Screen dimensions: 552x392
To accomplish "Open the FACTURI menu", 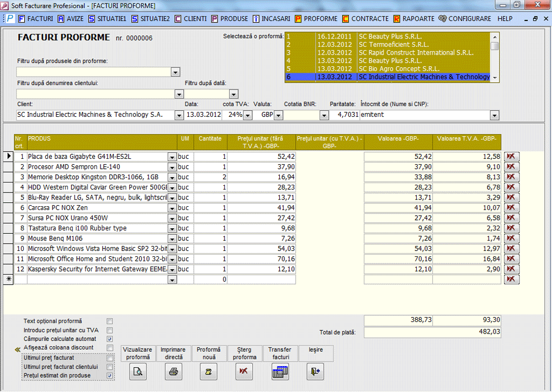I will pos(36,19).
